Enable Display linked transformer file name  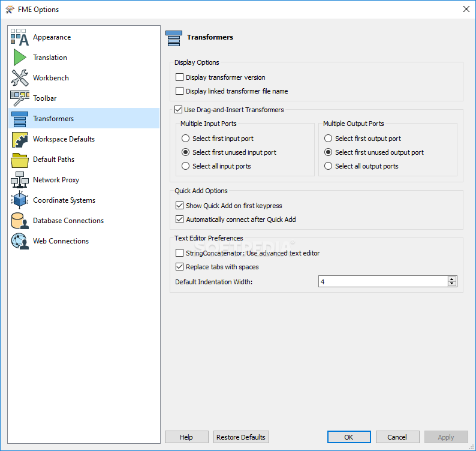(x=179, y=91)
